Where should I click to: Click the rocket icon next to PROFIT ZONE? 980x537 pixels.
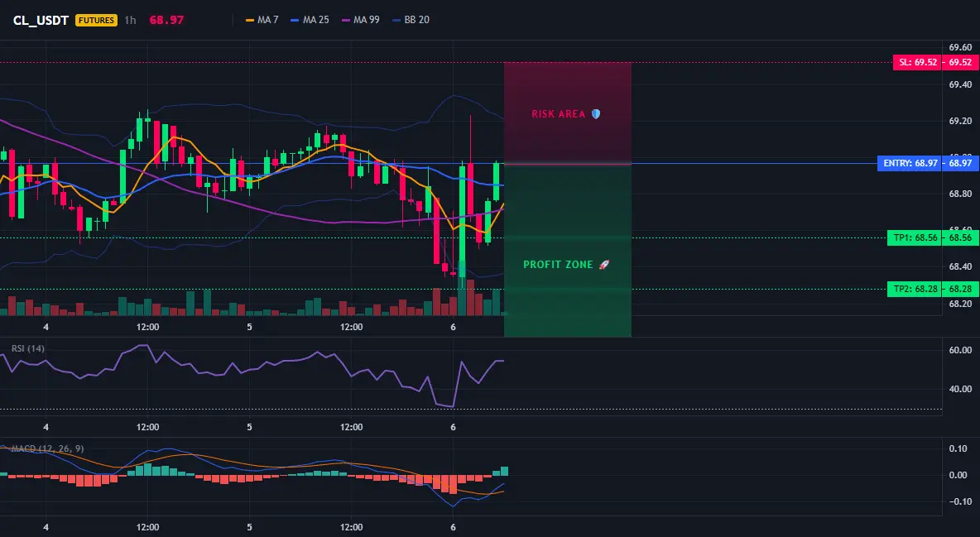point(603,265)
